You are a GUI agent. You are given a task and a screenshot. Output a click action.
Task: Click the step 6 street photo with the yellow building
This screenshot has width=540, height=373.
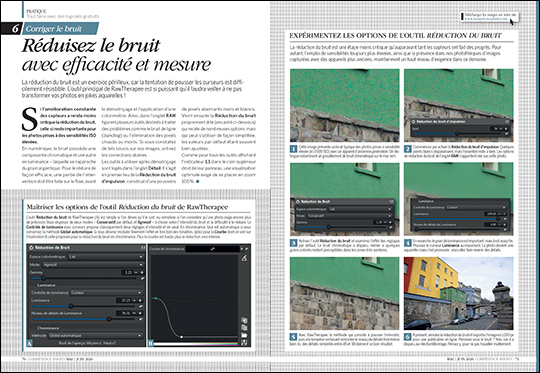(x=458, y=293)
